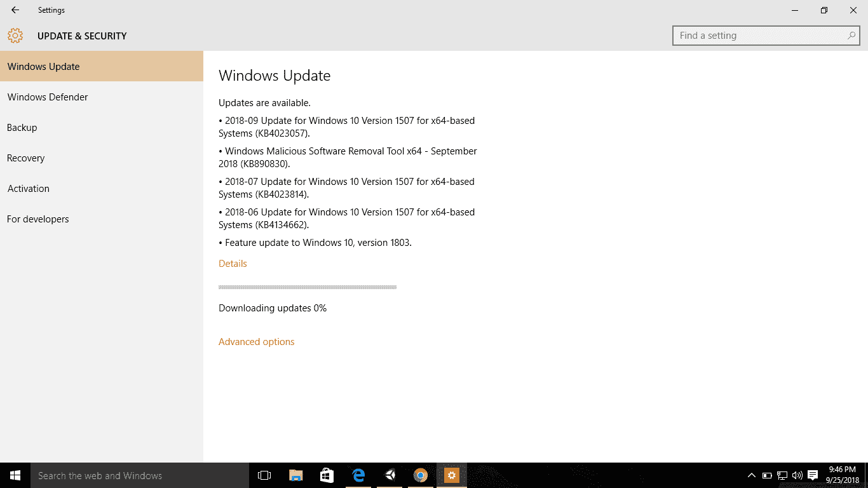The width and height of the screenshot is (868, 488).
Task: Open Task View from the taskbar
Action: tap(264, 475)
